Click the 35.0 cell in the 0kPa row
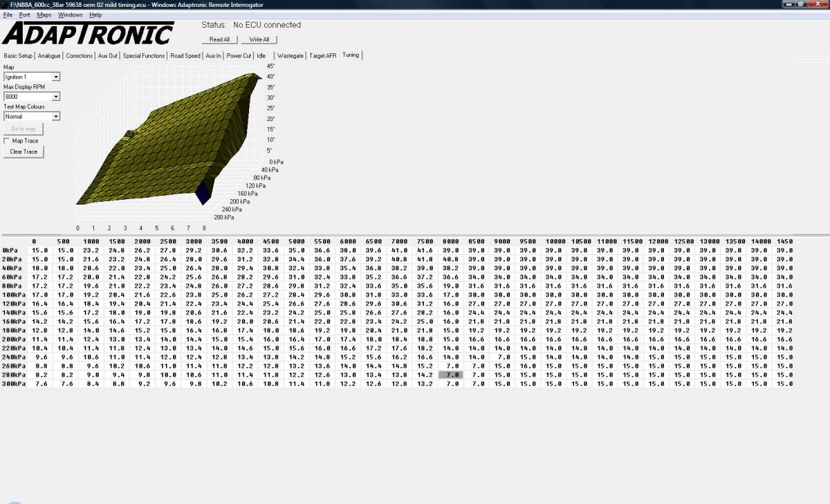830x504 pixels. pyautogui.click(x=297, y=250)
